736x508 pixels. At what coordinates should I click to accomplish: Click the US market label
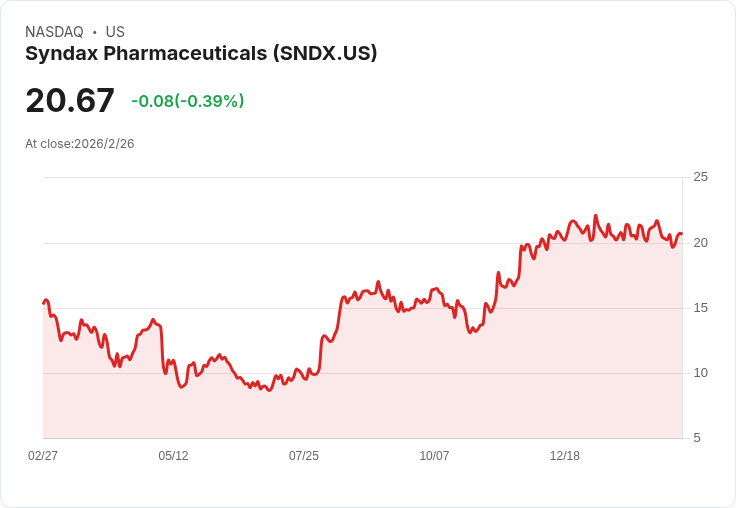115,32
